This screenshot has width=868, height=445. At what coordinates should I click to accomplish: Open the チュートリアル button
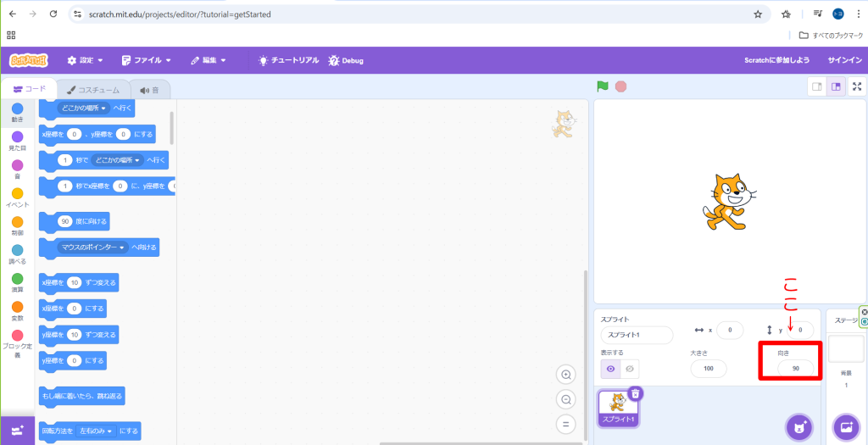(x=289, y=60)
